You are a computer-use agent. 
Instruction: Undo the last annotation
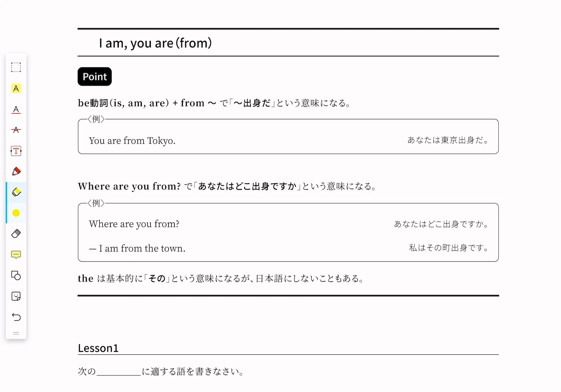(16, 317)
